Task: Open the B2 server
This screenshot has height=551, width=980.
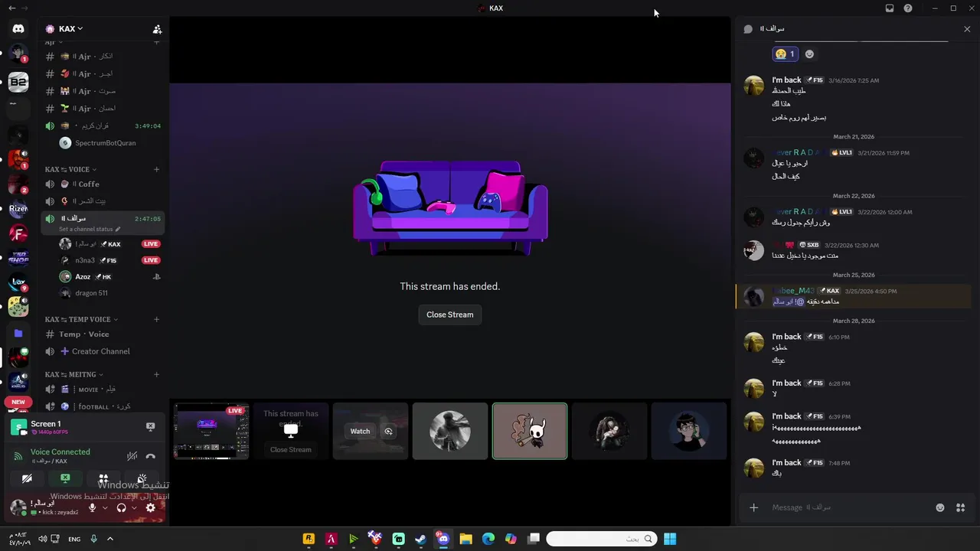Action: [18, 82]
